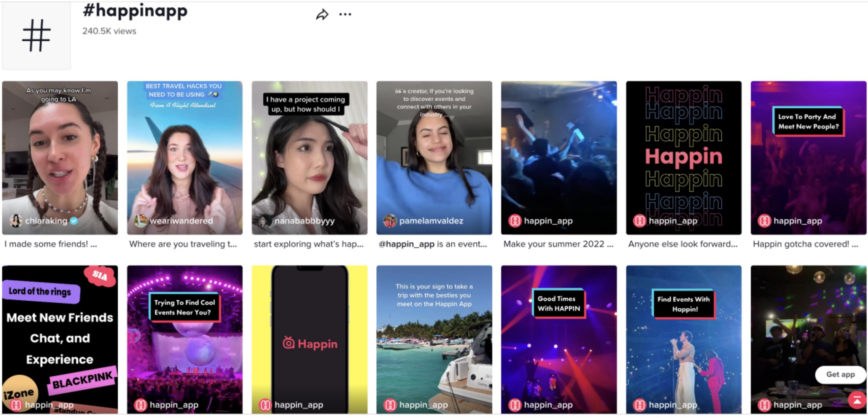Open the three-dots more options menu
Screen dimensions: 868x418
pos(345,15)
